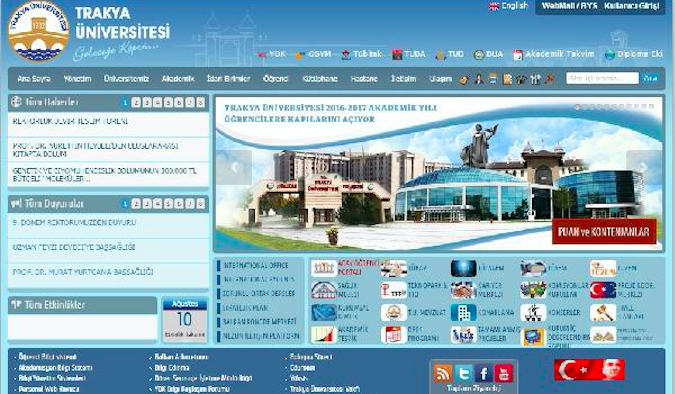675x394 pixels.
Task: Open the Kariyer Merkezi handshake icon
Action: click(x=463, y=290)
